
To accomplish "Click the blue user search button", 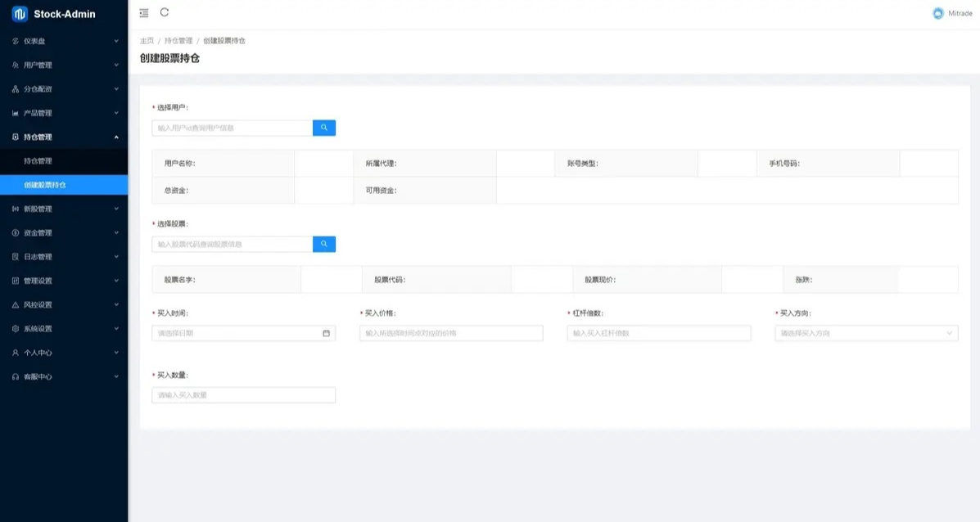I will pos(323,128).
